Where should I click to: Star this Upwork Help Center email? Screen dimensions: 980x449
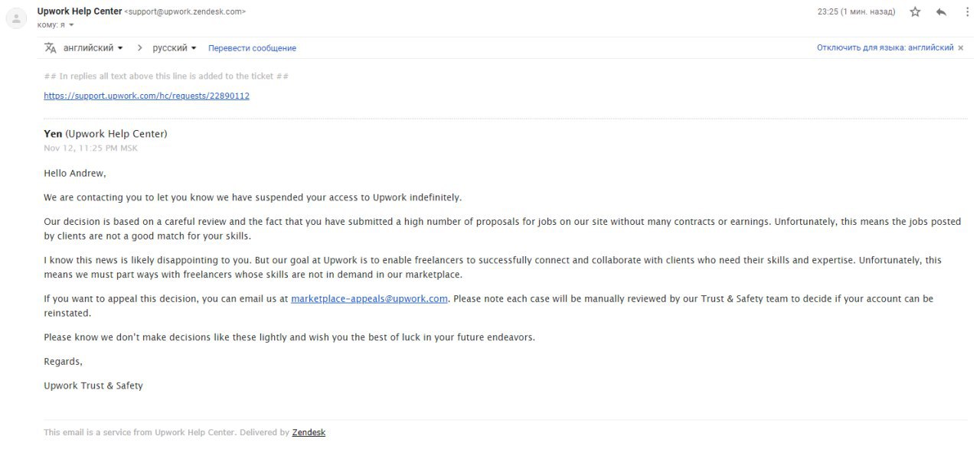(x=915, y=12)
